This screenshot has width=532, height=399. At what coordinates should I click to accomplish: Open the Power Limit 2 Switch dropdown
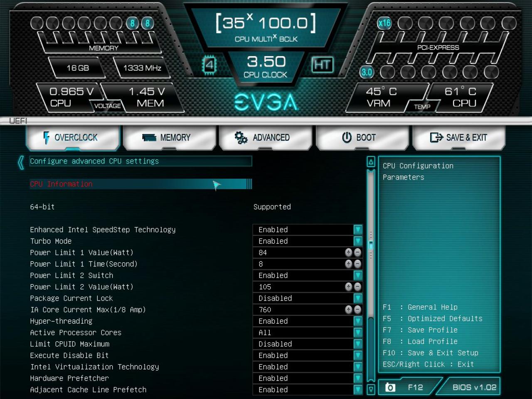tap(358, 275)
